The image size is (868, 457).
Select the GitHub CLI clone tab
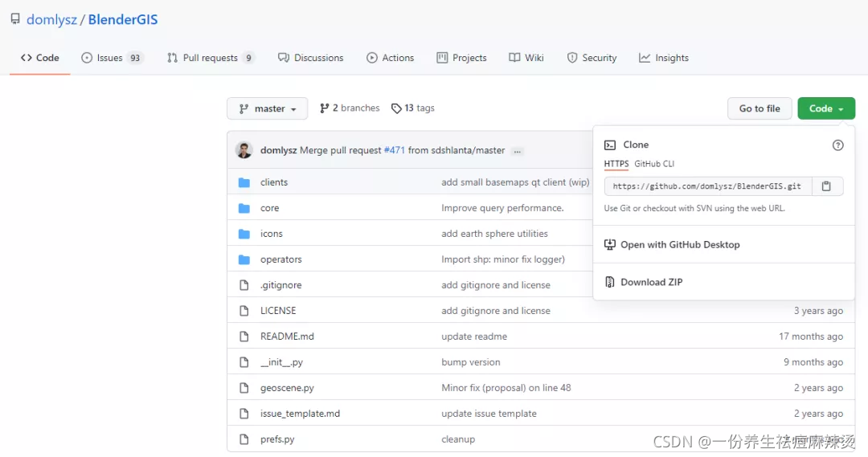(x=654, y=164)
